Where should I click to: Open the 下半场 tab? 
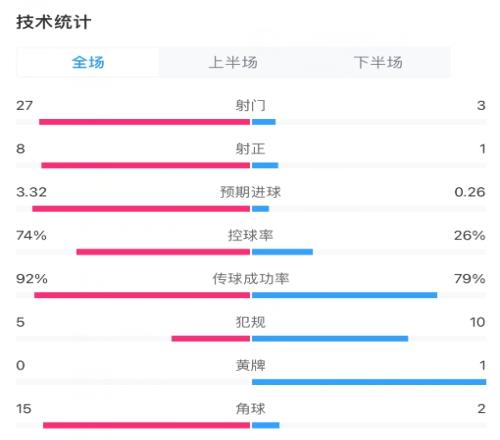point(378,62)
